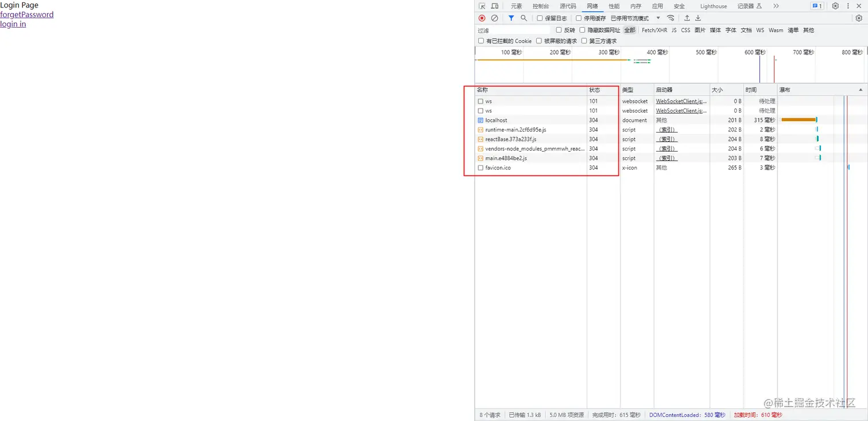Image resolution: width=868 pixels, height=421 pixels.
Task: Expand more DevTools tabs chevron
Action: [x=776, y=6]
